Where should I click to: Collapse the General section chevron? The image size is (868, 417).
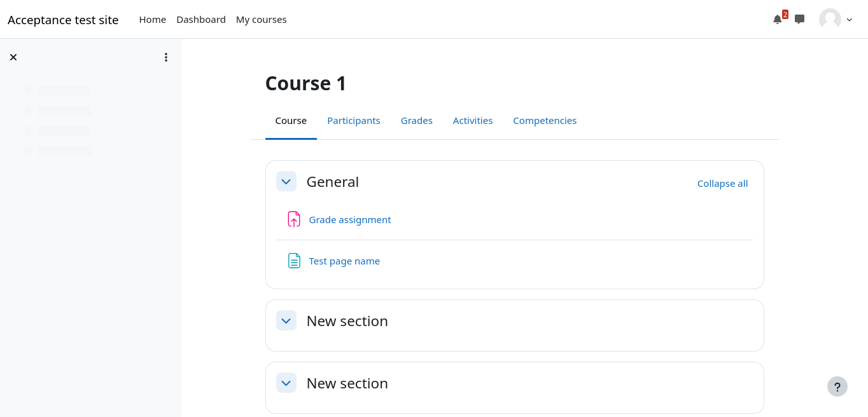click(x=286, y=182)
